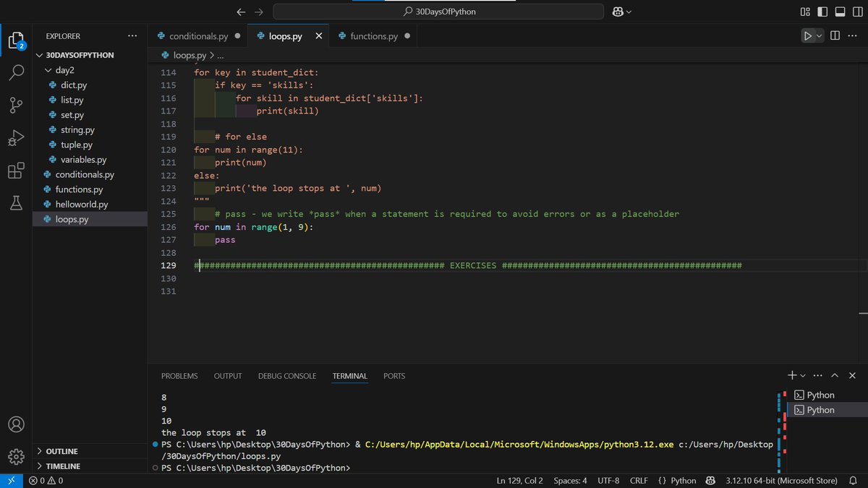Open Copilot chat icon in title bar
868x488 pixels.
[x=618, y=12]
